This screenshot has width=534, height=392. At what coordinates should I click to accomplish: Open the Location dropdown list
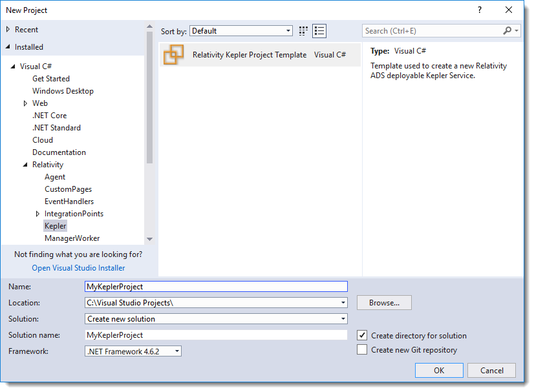click(x=343, y=302)
